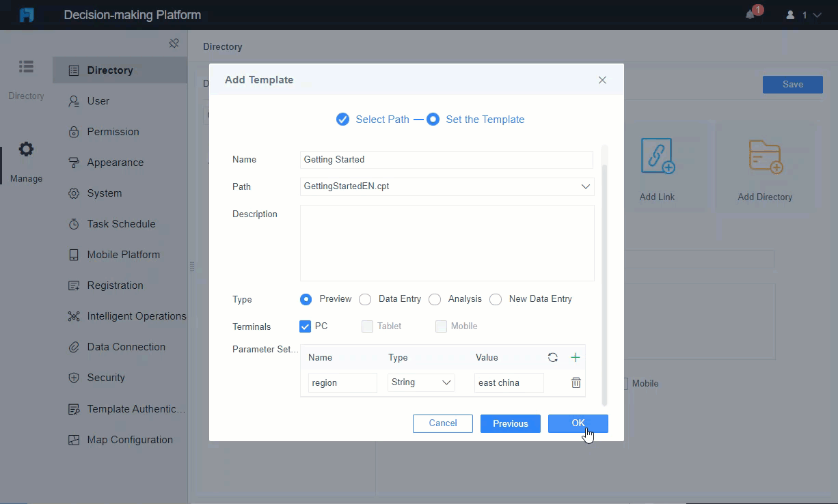Select the New Data Entry radio button
Screen dimensions: 838x504
[496, 299]
